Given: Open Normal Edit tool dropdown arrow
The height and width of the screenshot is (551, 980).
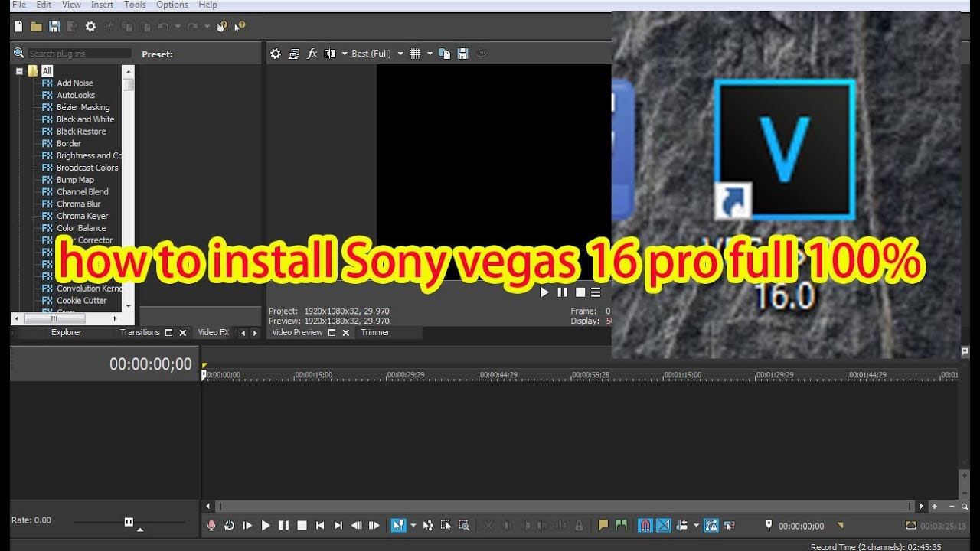Looking at the screenshot, I should tap(413, 526).
